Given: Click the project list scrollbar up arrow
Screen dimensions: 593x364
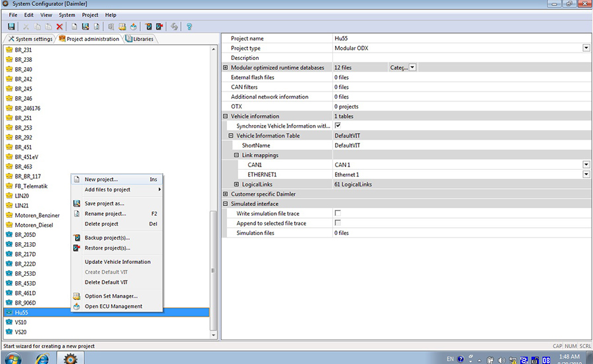Looking at the screenshot, I should coord(213,49).
